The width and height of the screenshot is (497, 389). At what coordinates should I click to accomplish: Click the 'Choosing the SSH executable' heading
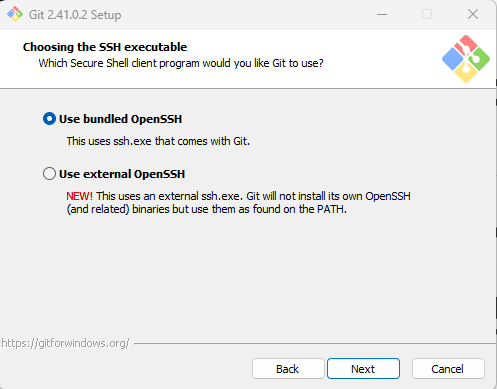point(105,47)
